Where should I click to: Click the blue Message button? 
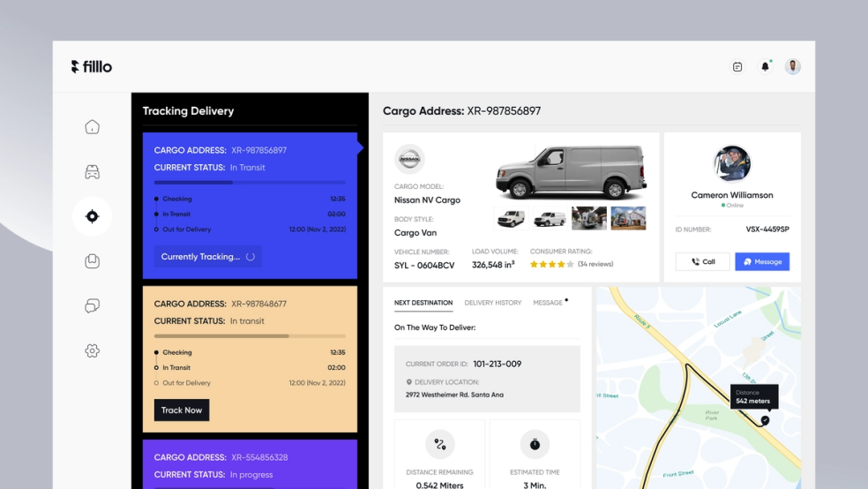pyautogui.click(x=762, y=262)
